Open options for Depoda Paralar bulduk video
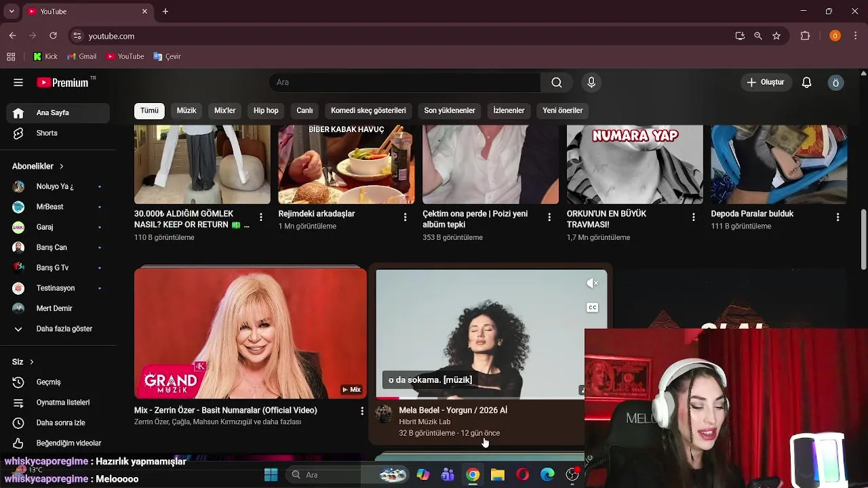Image resolution: width=868 pixels, height=488 pixels. click(x=837, y=217)
